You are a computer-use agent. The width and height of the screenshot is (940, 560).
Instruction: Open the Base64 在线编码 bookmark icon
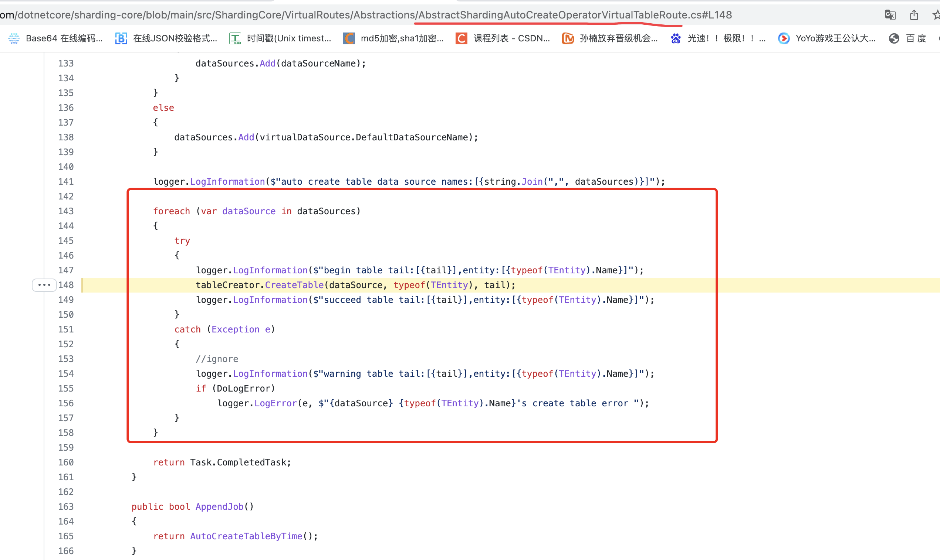coord(14,38)
